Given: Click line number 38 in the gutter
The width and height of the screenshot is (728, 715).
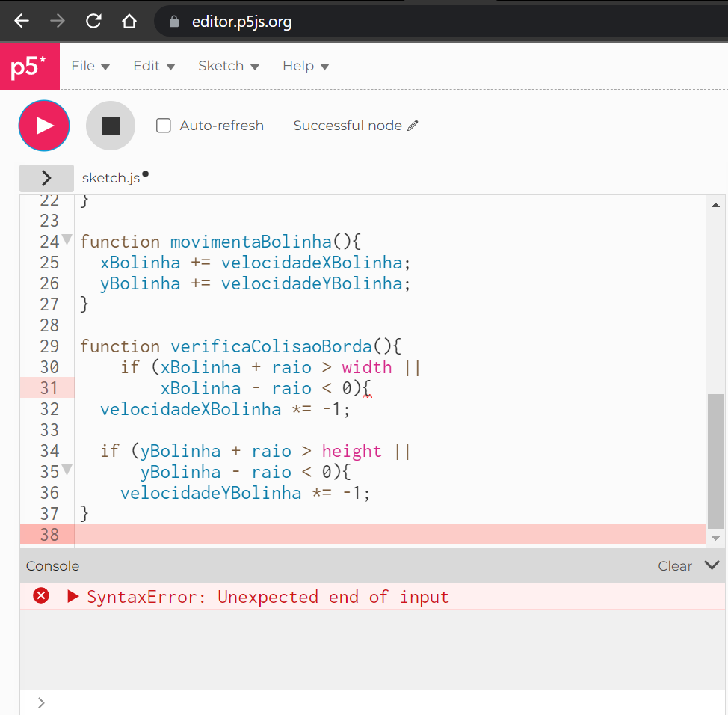Looking at the screenshot, I should (49, 534).
